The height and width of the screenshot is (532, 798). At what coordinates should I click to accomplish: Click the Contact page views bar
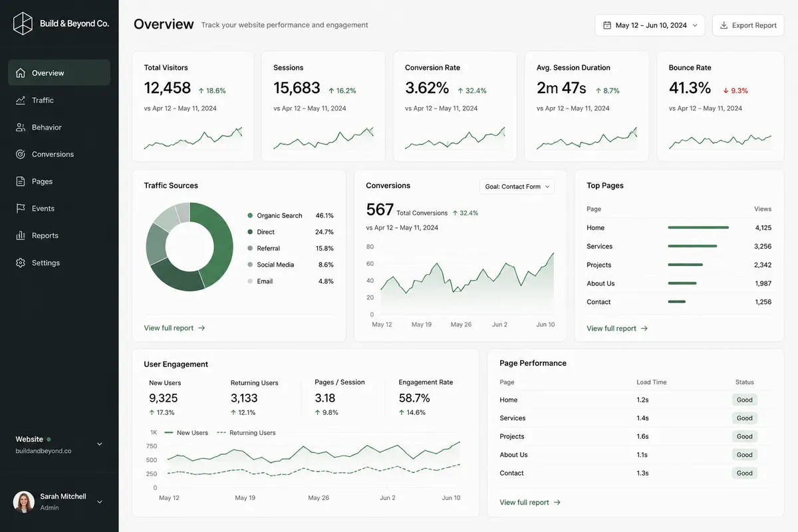(x=676, y=302)
